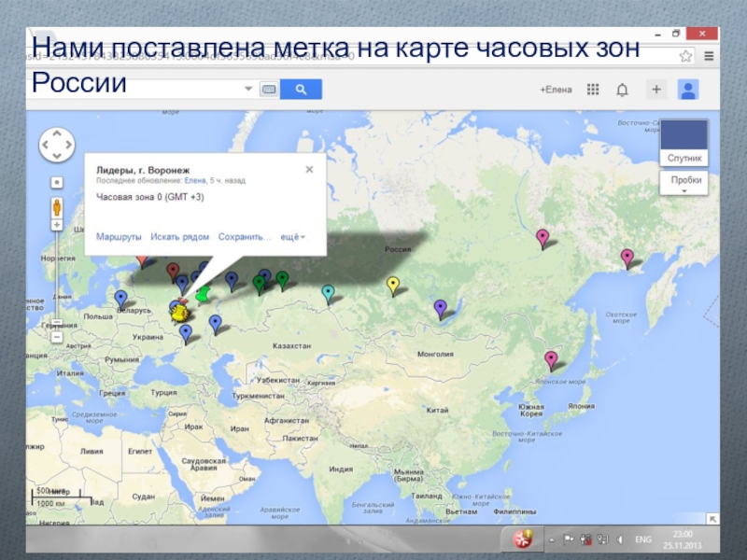Click the Часовая зона 0 (GMT +3) text
This screenshot has width=747, height=560.
[x=150, y=197]
